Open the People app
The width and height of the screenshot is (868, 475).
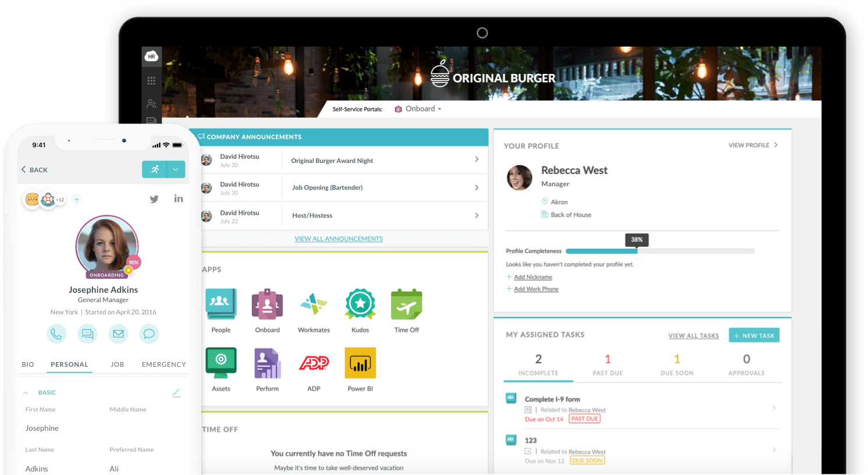[220, 303]
